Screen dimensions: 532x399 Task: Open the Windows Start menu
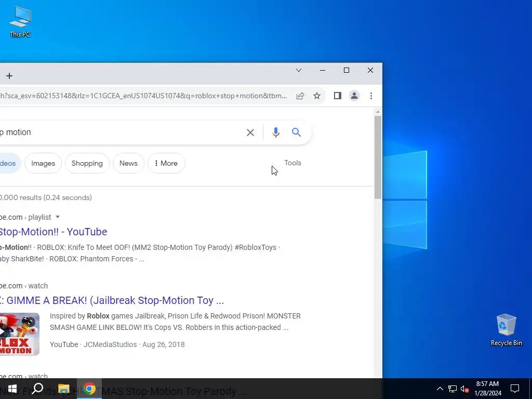pos(12,389)
